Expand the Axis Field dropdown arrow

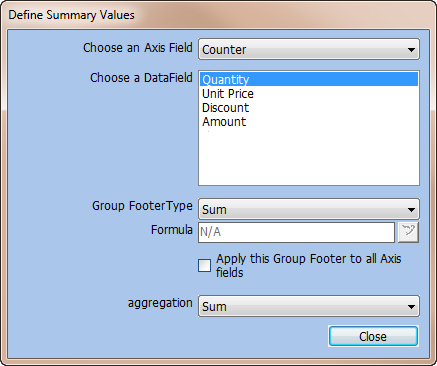[411, 50]
